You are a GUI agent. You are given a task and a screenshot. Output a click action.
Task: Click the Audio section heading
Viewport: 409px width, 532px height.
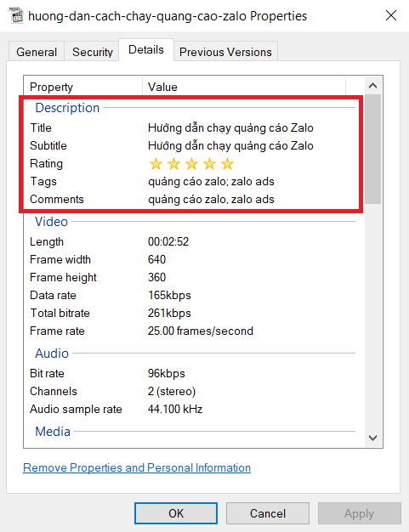[x=52, y=354]
